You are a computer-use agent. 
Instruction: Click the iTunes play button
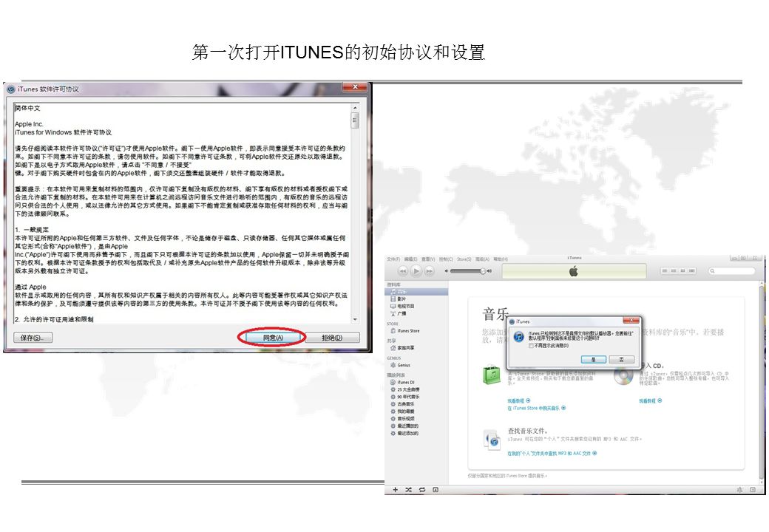(416, 271)
